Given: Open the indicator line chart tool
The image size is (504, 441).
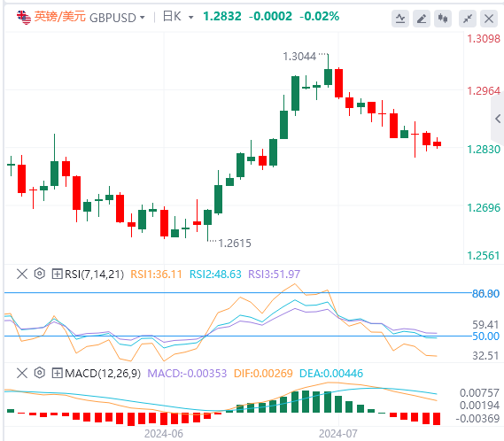Looking at the screenshot, I should coord(400,19).
